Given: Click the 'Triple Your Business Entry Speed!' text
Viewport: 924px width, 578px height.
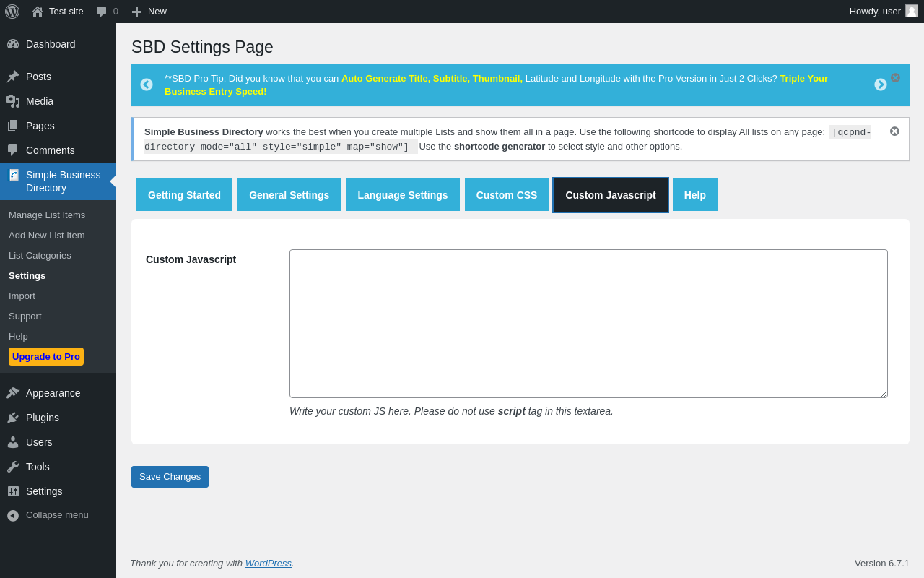Looking at the screenshot, I should click(x=496, y=85).
